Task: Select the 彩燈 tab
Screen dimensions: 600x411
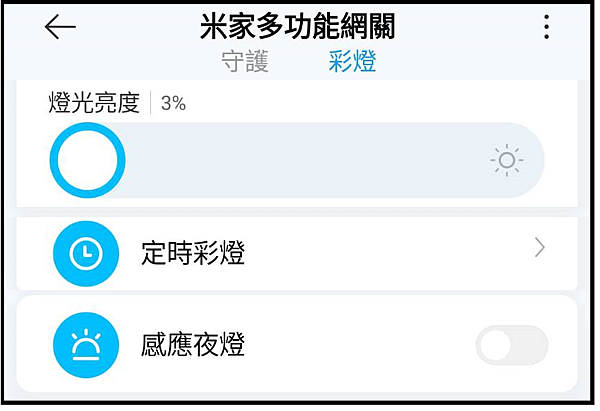Action: [x=352, y=61]
